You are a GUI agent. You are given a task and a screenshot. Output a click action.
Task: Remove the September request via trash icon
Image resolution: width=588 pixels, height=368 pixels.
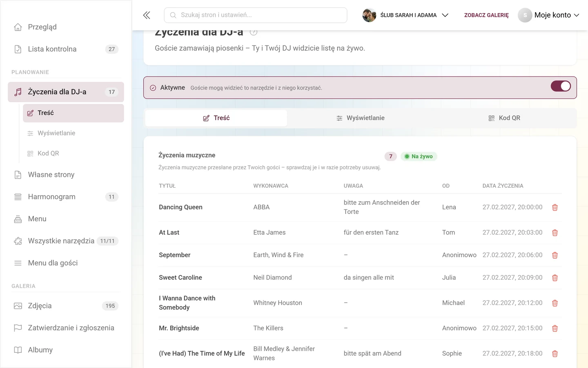[x=555, y=255]
